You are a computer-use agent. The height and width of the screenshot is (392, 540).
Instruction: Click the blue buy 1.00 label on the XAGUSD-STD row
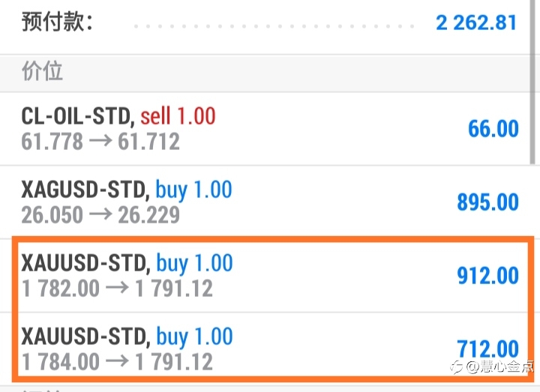tap(194, 190)
